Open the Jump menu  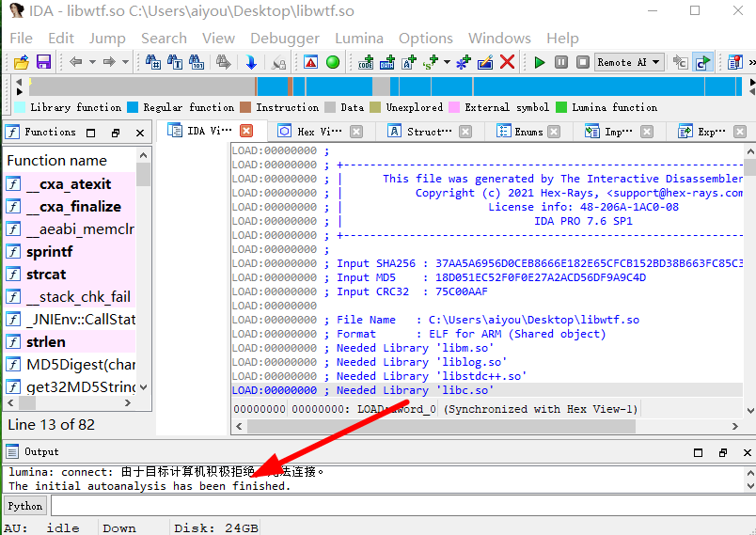click(x=107, y=38)
